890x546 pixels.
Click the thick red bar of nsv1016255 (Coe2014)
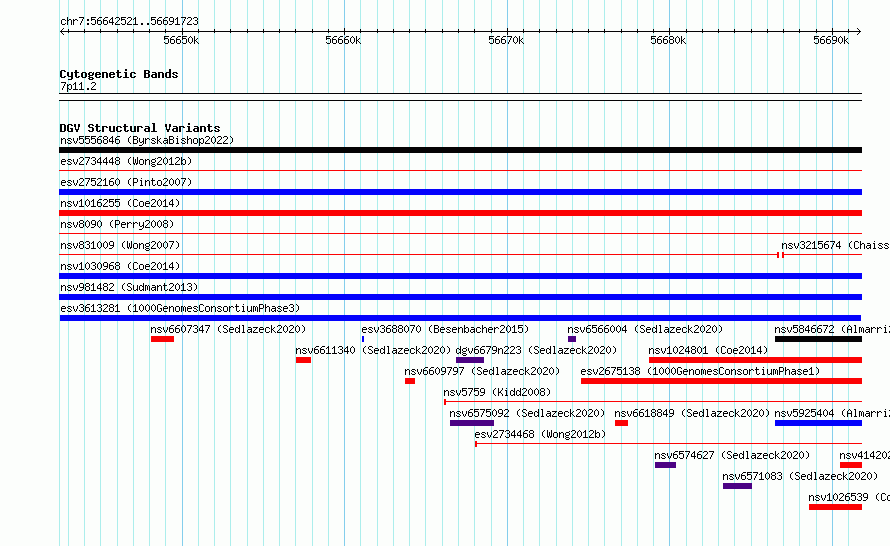coord(460,213)
